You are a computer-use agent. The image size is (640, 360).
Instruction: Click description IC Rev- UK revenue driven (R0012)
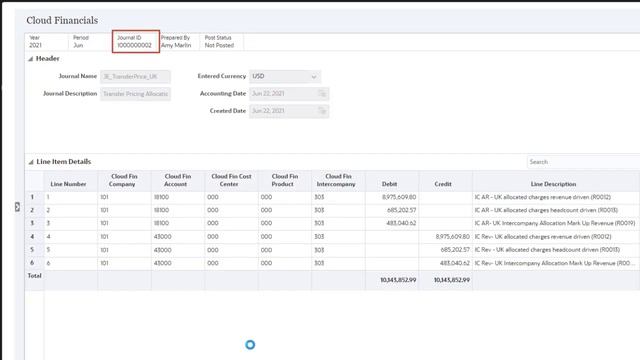tap(556, 237)
